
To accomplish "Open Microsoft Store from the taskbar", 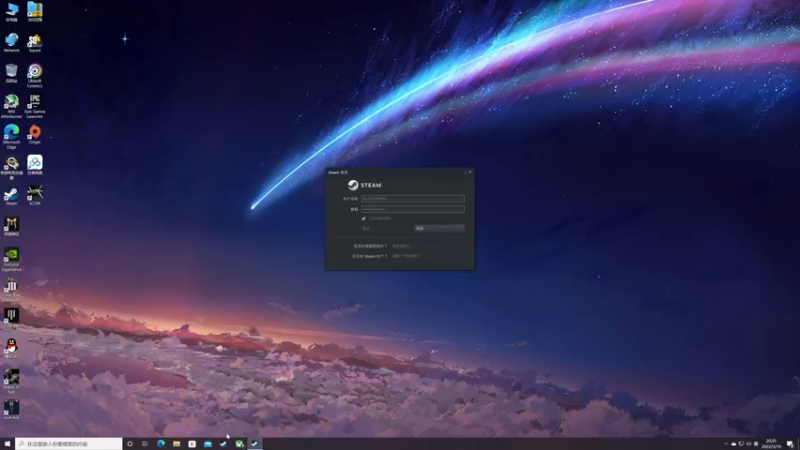I will (192, 444).
